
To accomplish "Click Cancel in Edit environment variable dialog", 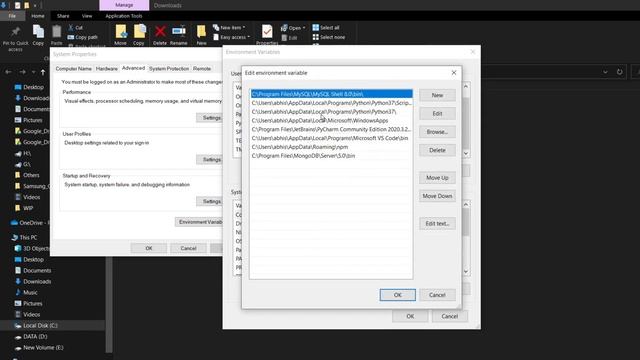I will click(x=437, y=295).
